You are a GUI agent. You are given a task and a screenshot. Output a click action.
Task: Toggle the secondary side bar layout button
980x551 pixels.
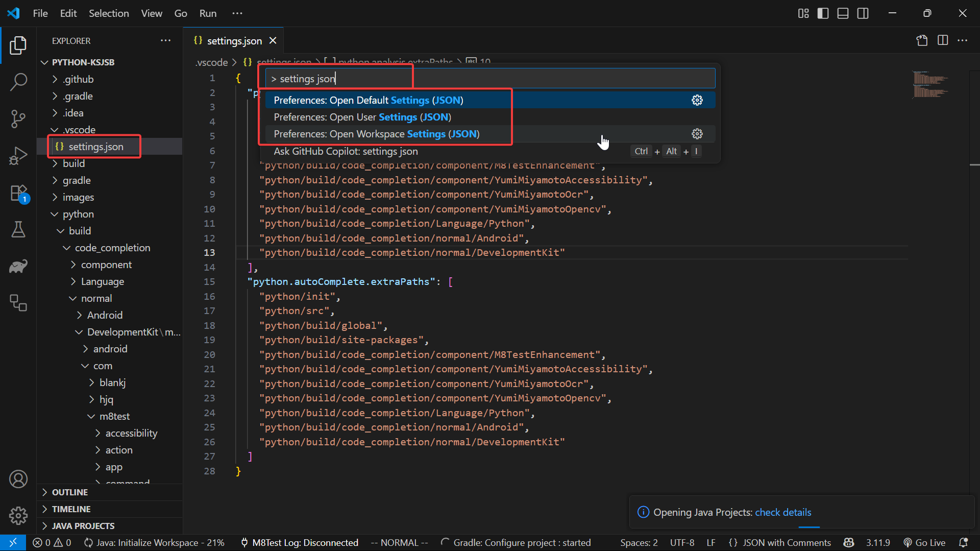(863, 13)
